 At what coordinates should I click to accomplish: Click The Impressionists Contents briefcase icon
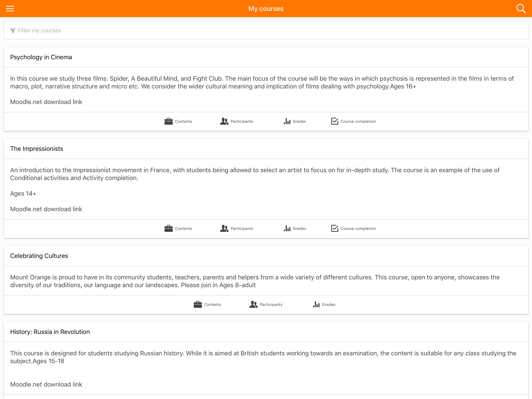click(168, 228)
